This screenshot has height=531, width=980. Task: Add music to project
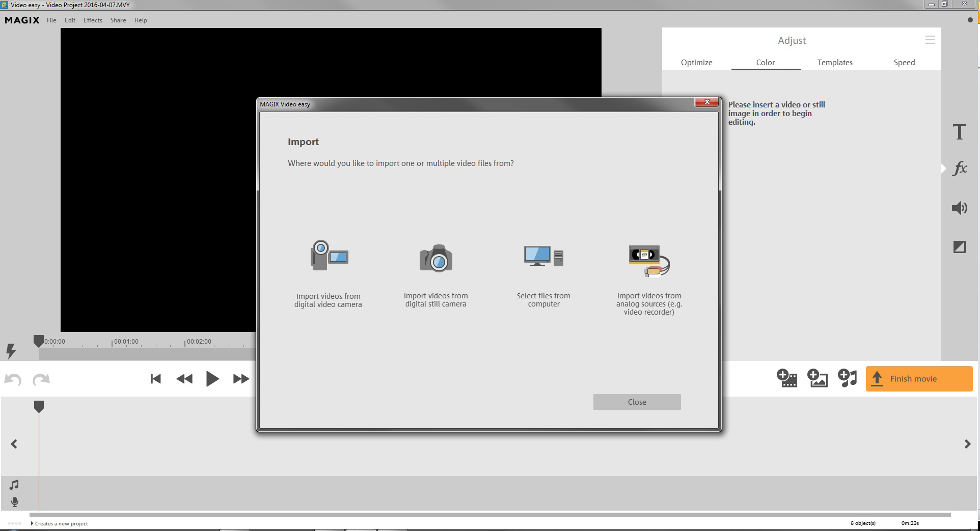pos(848,378)
